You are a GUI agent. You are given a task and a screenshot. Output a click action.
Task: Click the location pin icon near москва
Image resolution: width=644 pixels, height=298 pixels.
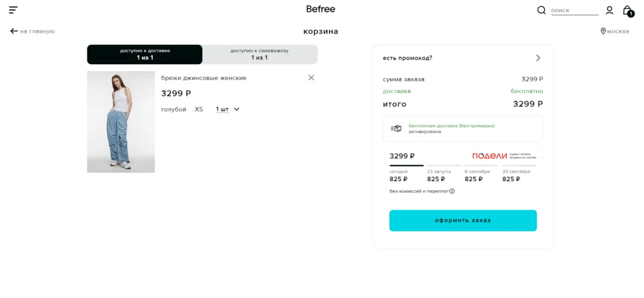click(603, 31)
